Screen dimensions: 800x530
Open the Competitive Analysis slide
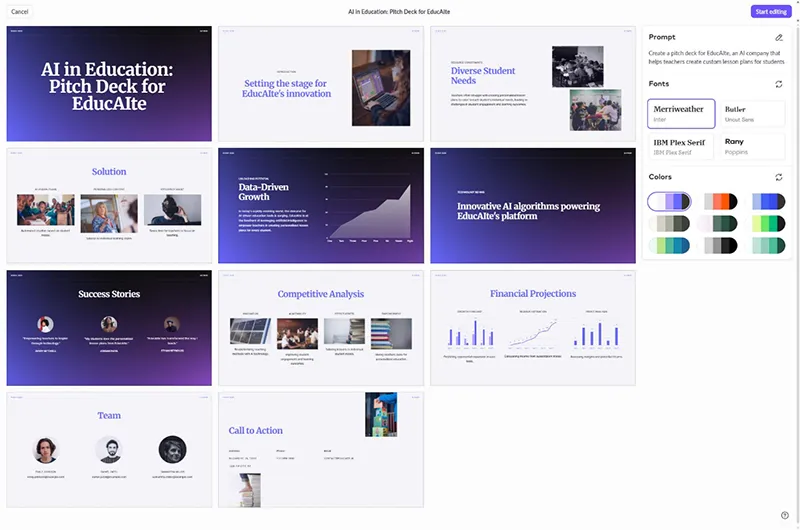[321, 328]
